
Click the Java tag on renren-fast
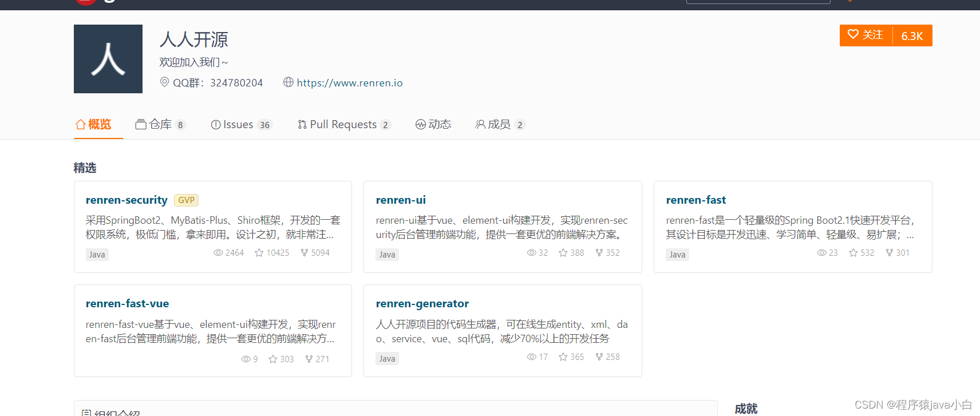pyautogui.click(x=677, y=254)
